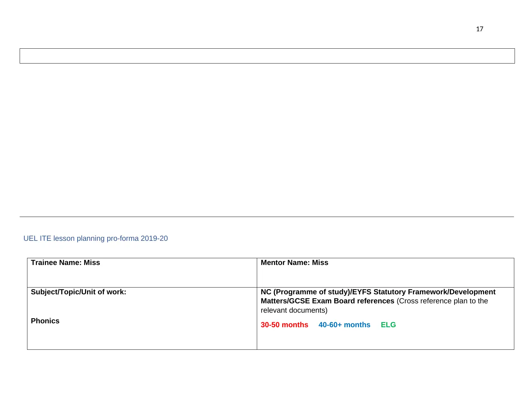This screenshot has height=411, width=532.
Task: Click the Mentor Name: Miss cell
Action: (x=385, y=272)
